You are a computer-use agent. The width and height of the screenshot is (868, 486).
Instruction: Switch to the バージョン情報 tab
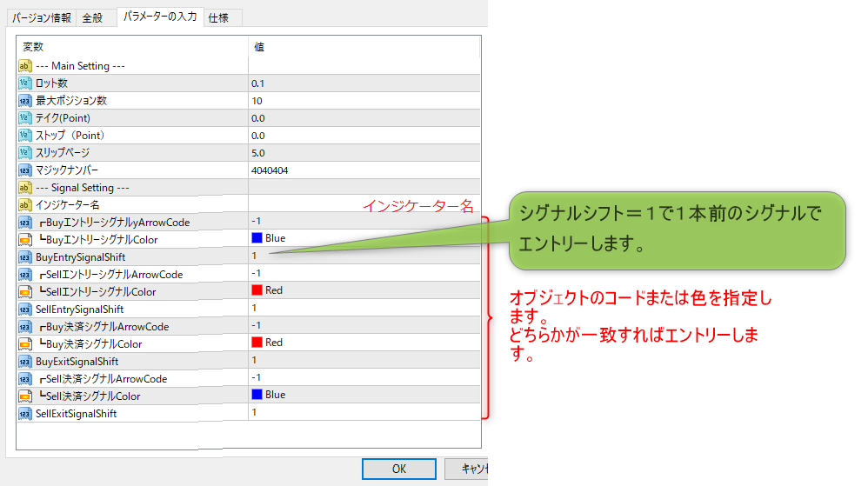42,17
